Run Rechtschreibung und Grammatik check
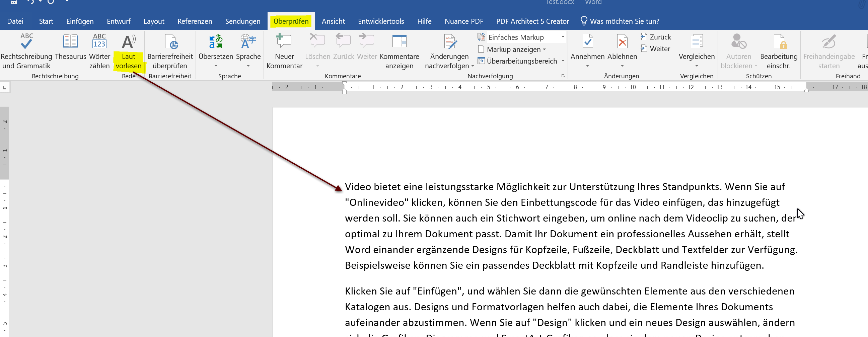 (x=26, y=51)
